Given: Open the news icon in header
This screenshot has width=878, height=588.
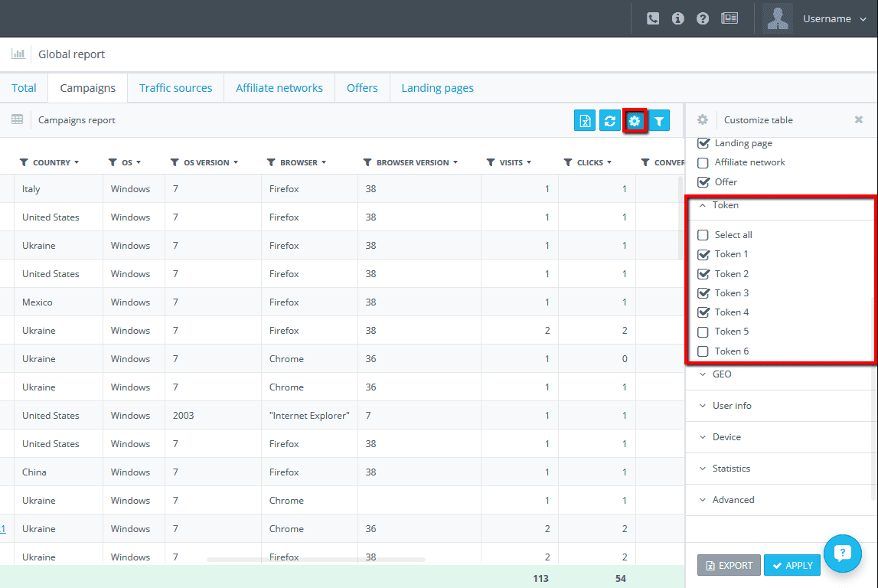Looking at the screenshot, I should pos(729,18).
